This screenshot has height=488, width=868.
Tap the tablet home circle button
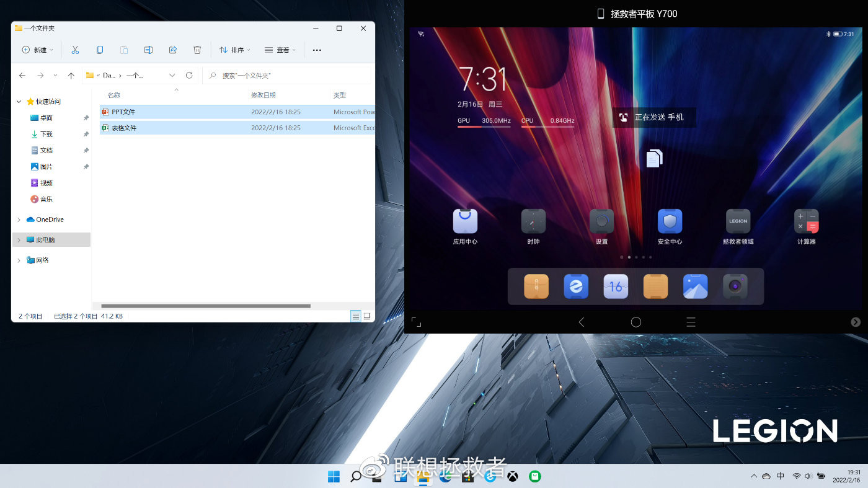click(x=636, y=322)
